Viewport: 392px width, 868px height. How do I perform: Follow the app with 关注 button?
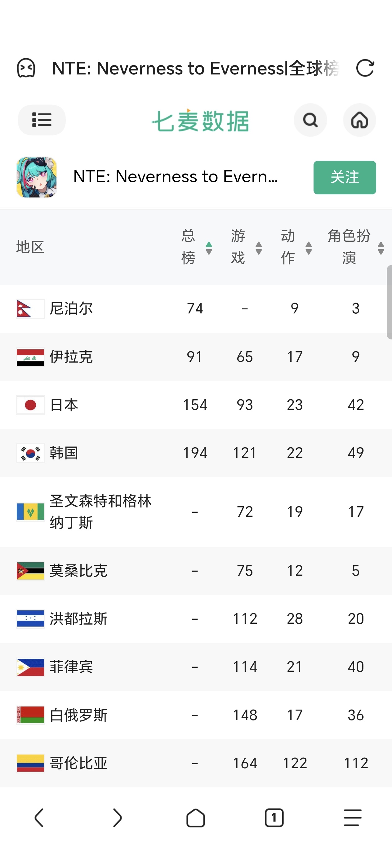tap(345, 178)
